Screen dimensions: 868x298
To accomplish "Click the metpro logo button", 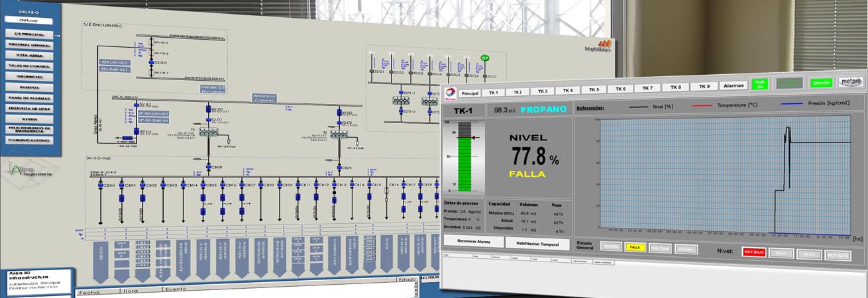I will (851, 81).
